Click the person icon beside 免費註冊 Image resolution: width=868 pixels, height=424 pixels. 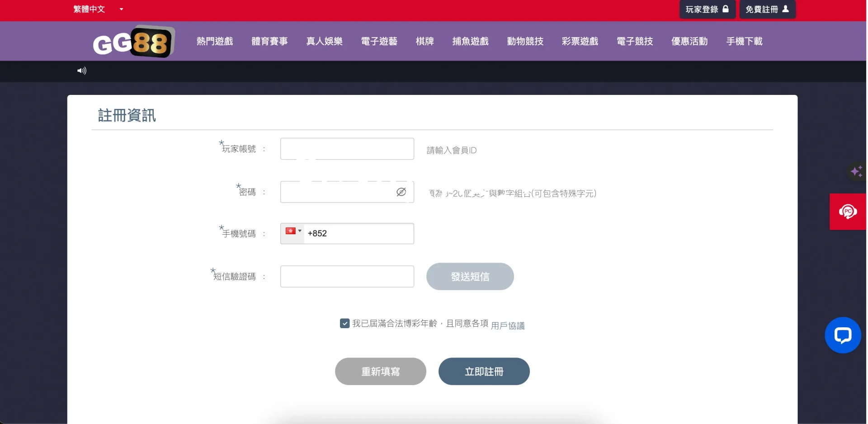click(786, 9)
